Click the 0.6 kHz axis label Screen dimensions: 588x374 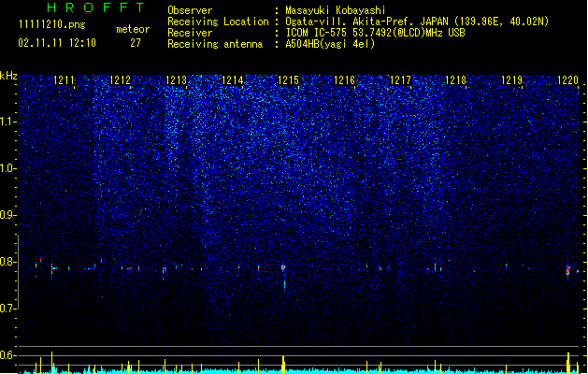[x=7, y=355]
